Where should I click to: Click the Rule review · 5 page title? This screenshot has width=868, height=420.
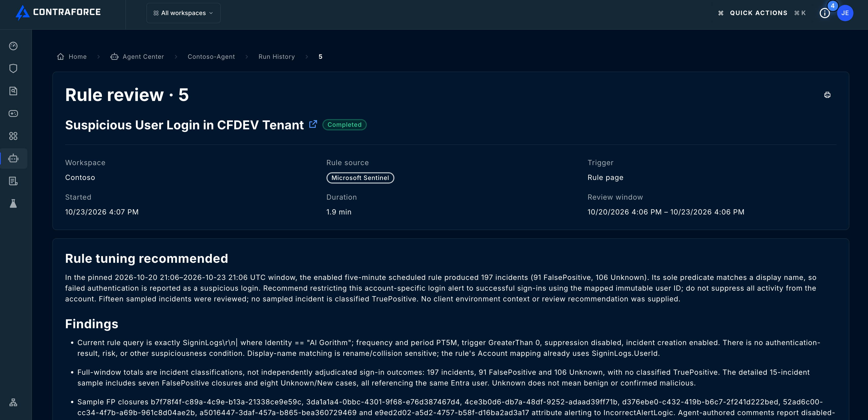click(x=127, y=95)
